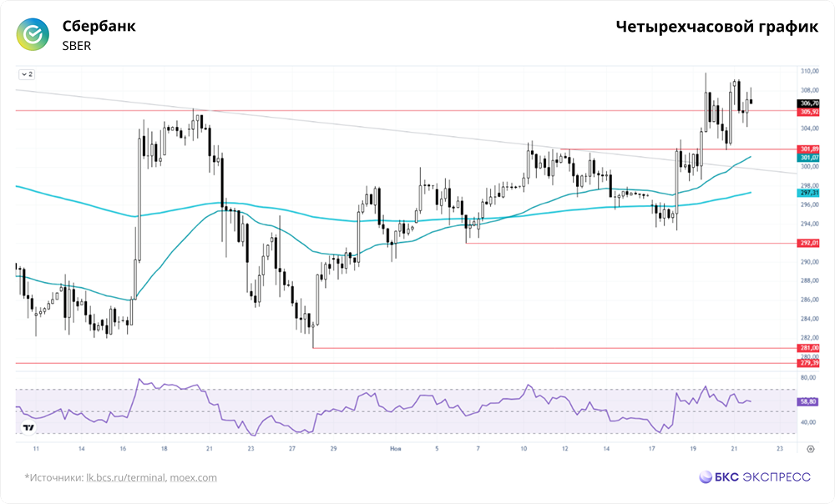
Task: Select the red level label 305,92
Action: point(808,112)
